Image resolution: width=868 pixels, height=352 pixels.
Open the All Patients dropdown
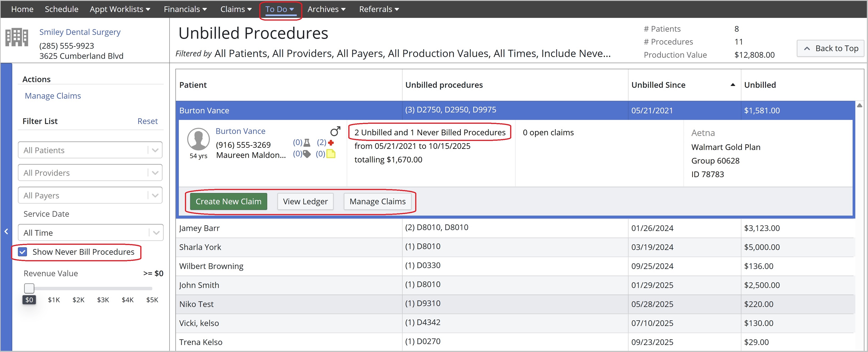pyautogui.click(x=155, y=150)
